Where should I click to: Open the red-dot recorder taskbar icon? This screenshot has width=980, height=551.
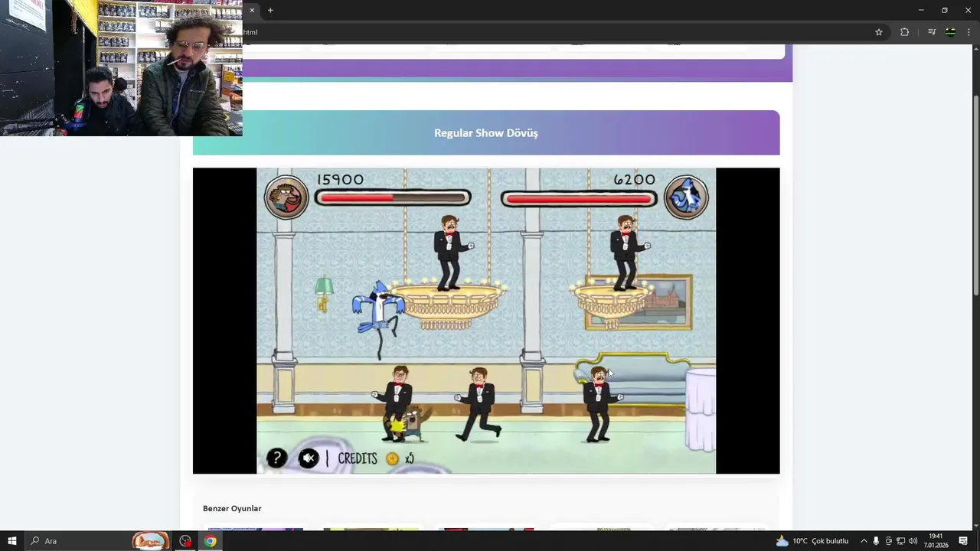click(x=185, y=541)
